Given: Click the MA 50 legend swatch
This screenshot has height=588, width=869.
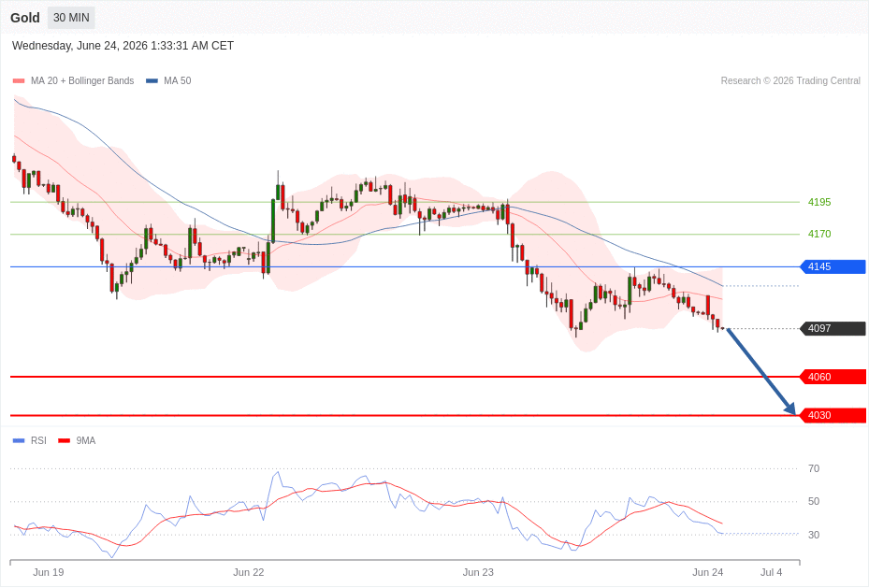Looking at the screenshot, I should tap(152, 80).
